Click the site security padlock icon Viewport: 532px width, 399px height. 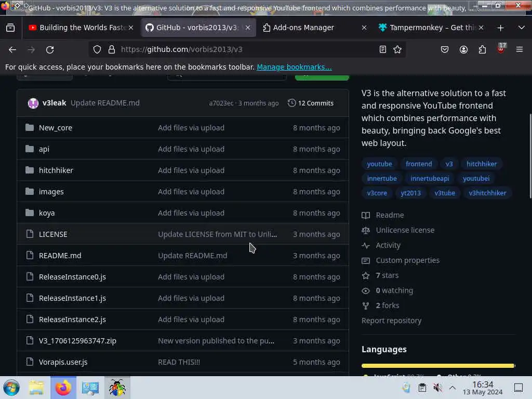pyautogui.click(x=112, y=49)
